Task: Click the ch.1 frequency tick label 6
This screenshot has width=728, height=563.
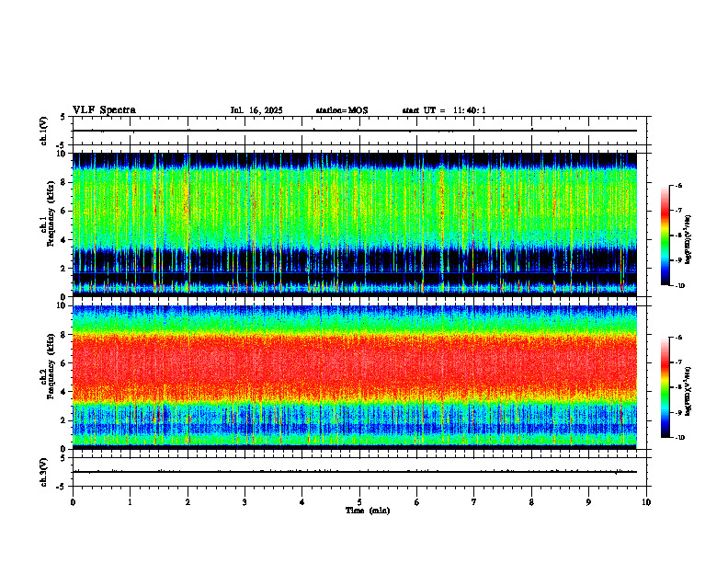Action: pyautogui.click(x=64, y=212)
